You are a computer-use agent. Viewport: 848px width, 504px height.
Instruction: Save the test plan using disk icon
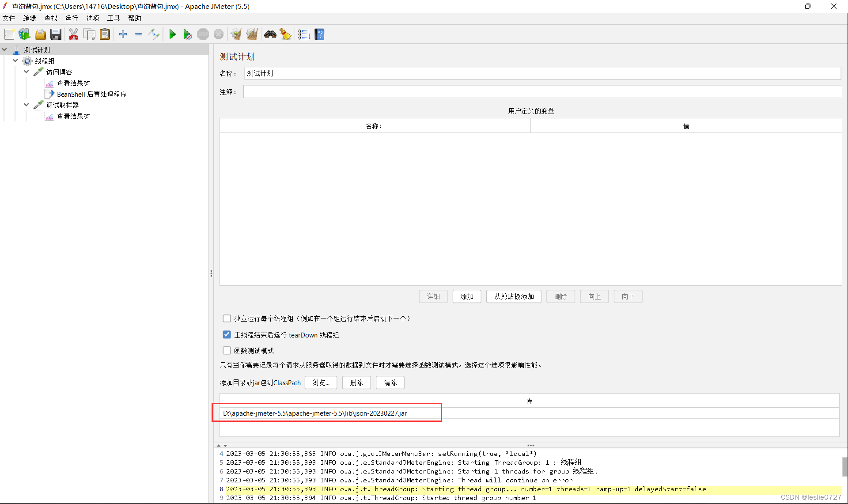(55, 34)
